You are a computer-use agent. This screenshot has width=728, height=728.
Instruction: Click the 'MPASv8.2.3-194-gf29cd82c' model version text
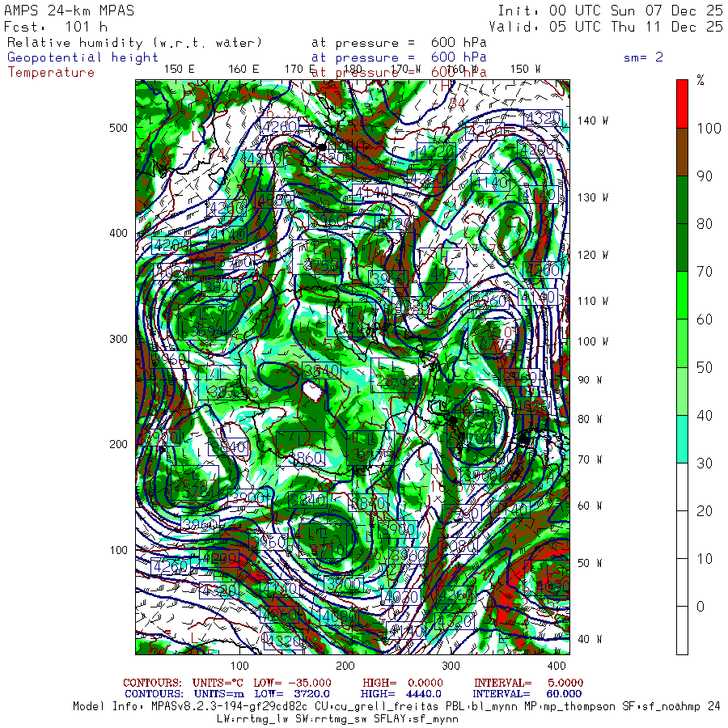(x=230, y=707)
